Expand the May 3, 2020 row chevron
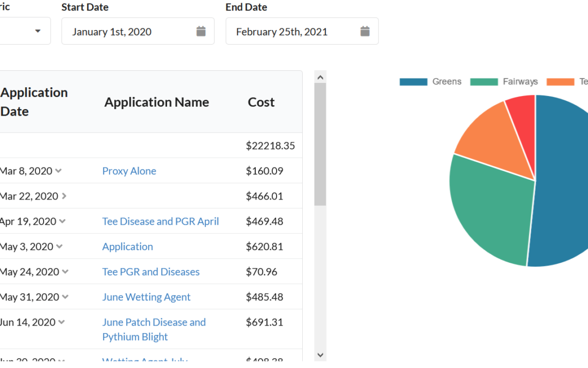Viewport: 588px width, 368px height. tap(59, 246)
